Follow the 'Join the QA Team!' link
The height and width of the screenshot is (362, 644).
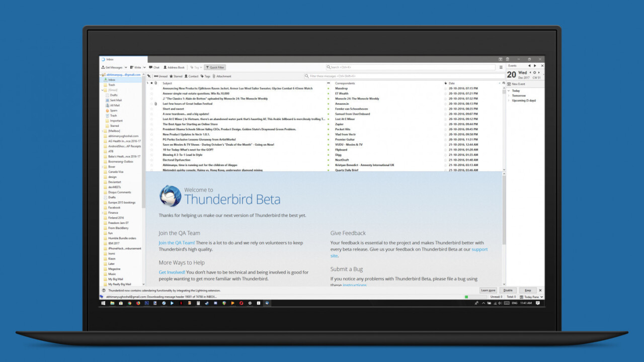177,243
